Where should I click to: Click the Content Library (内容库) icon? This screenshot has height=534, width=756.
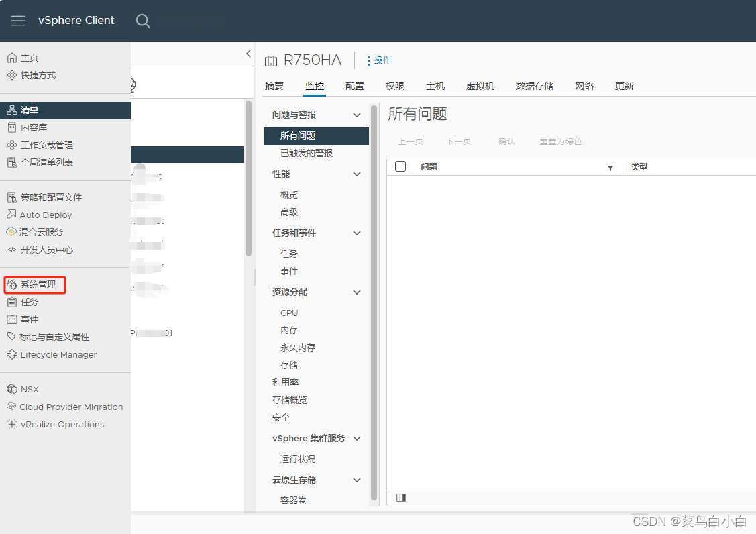point(12,127)
